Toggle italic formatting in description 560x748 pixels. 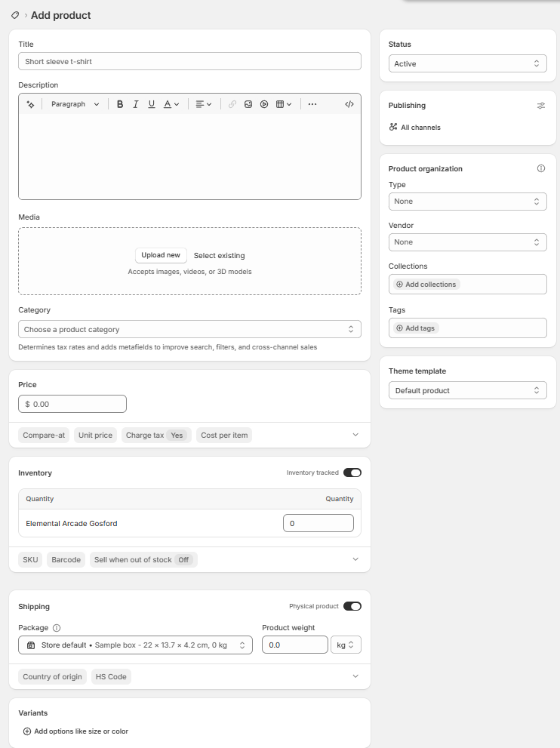(135, 104)
